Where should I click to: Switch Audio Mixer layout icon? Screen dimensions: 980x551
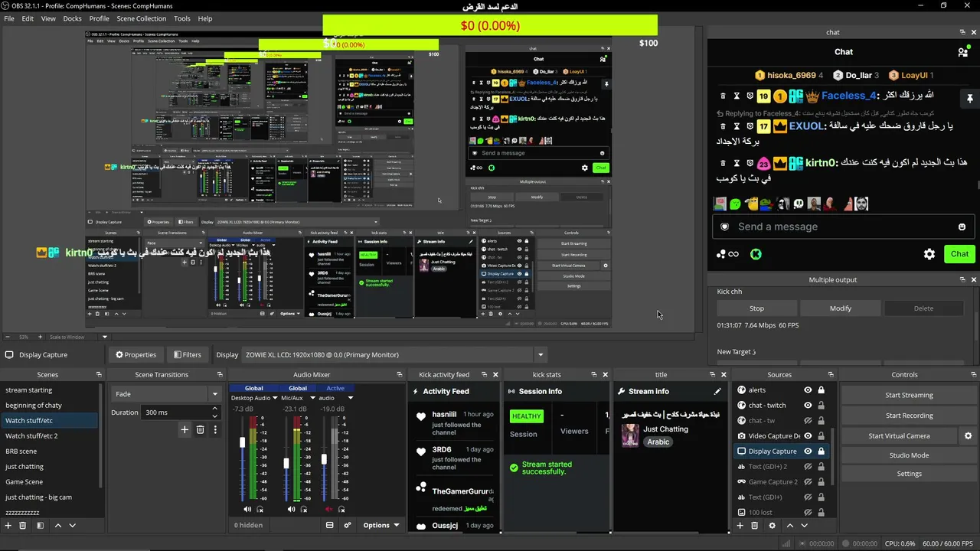(x=330, y=525)
